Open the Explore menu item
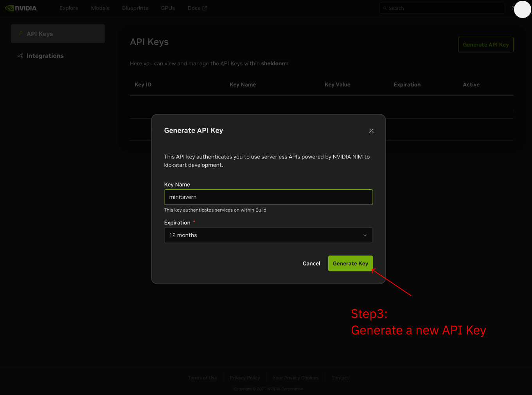Viewport: 532px width, 395px height. tap(69, 8)
